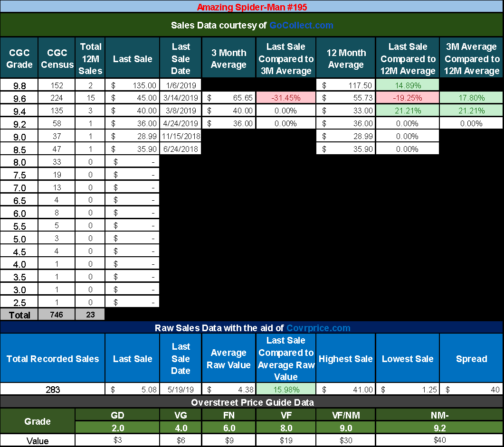Viewport: 504px width, 447px height.
Task: Select the Total row label
Action: [x=19, y=315]
